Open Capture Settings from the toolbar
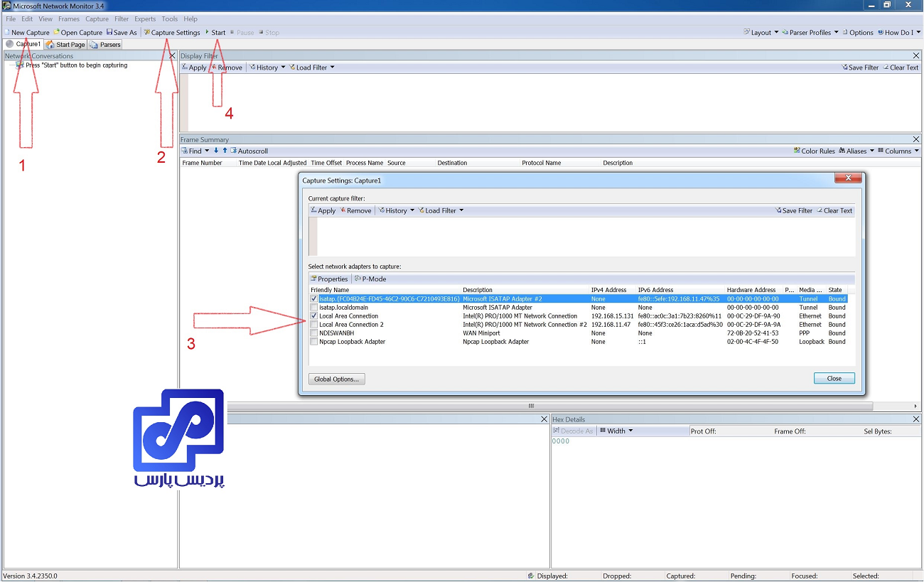This screenshot has height=582, width=924. coord(172,33)
